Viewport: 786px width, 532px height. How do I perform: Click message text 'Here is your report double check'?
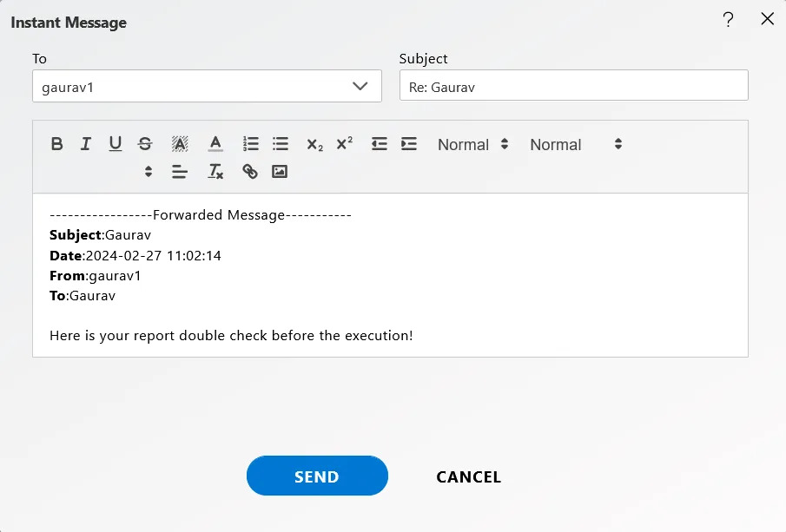pos(158,336)
